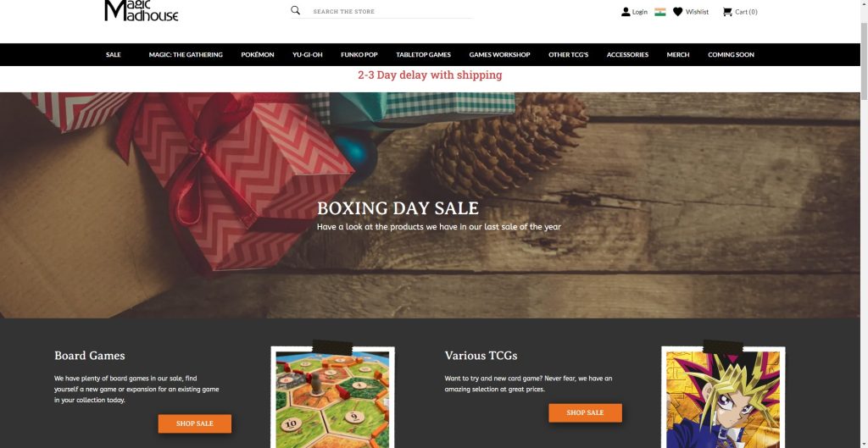
Task: Open the SALE menu item
Action: pyautogui.click(x=114, y=55)
